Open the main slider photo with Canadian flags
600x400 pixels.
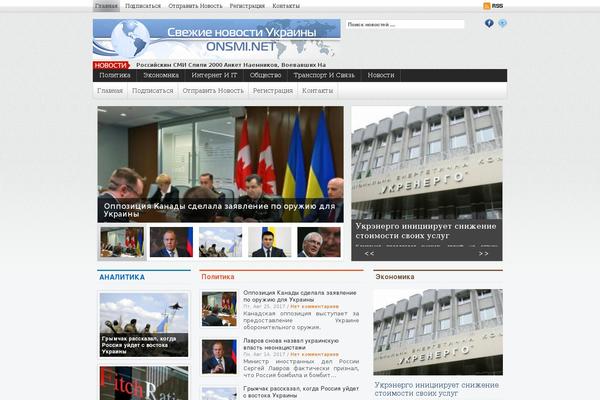click(x=220, y=151)
